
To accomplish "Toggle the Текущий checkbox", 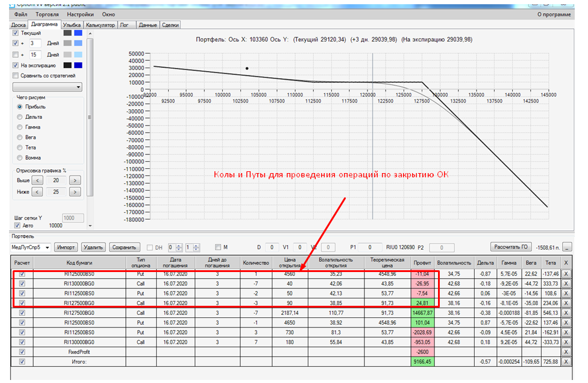I will click(16, 33).
